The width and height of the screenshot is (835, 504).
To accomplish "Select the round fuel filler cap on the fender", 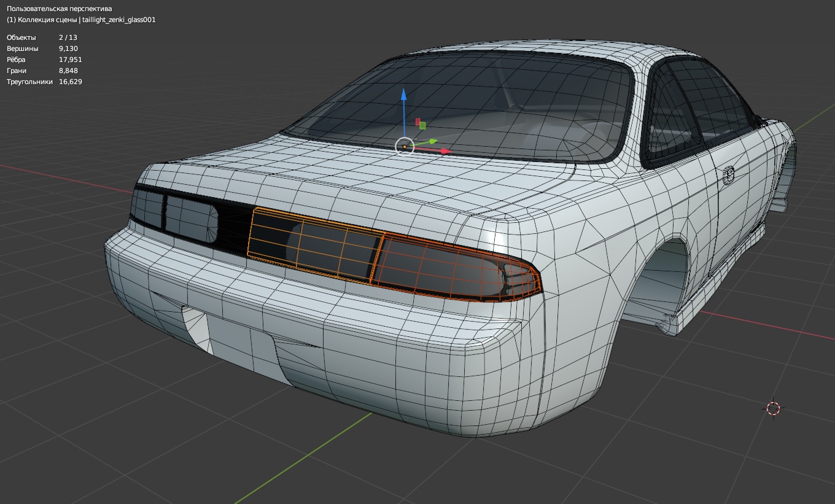I will (x=729, y=175).
